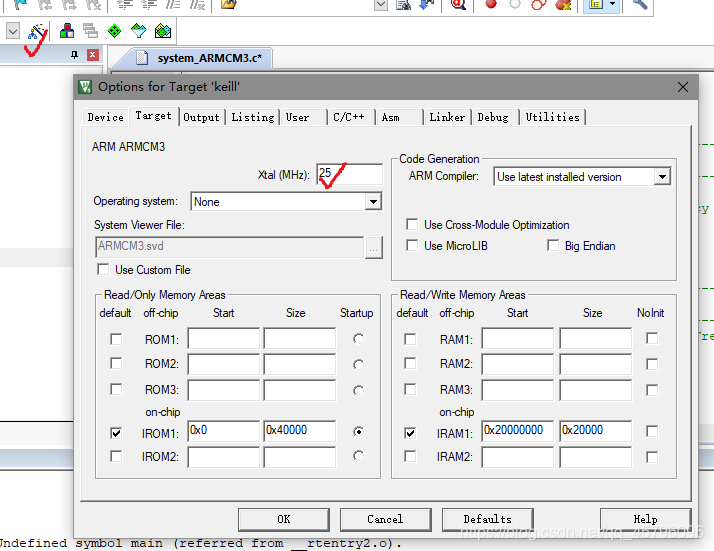
Task: Open the Operating system dropdown
Action: pos(373,201)
